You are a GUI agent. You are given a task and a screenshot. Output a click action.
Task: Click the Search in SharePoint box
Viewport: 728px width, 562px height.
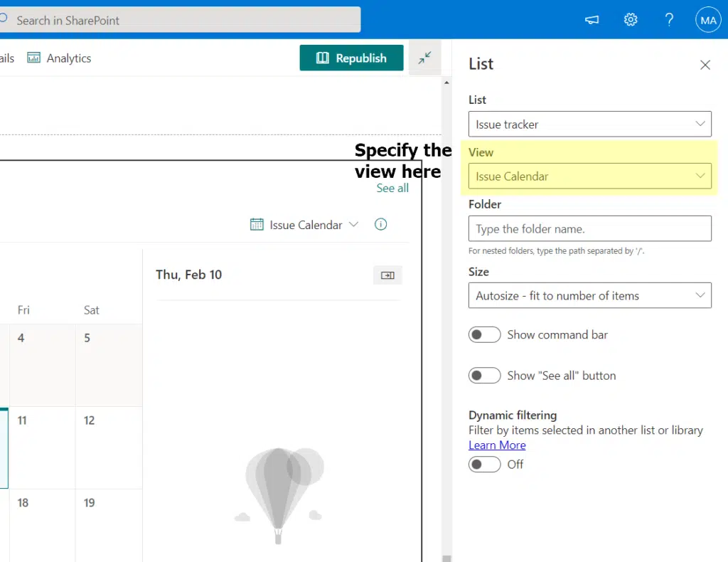pos(180,20)
